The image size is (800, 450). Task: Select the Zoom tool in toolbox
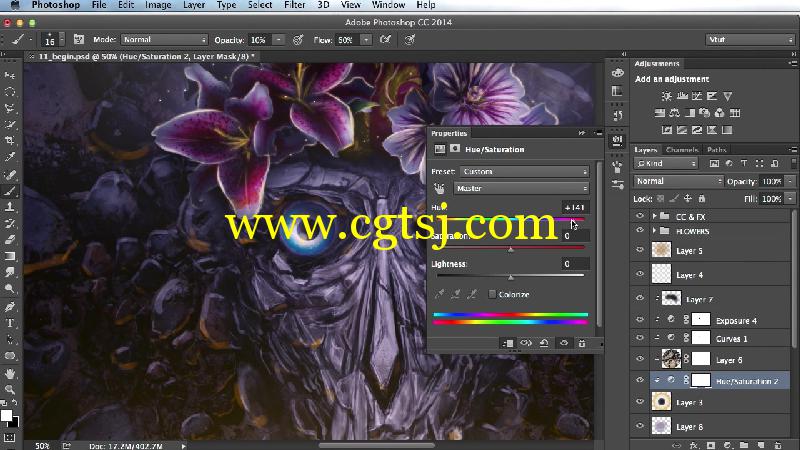coord(10,390)
